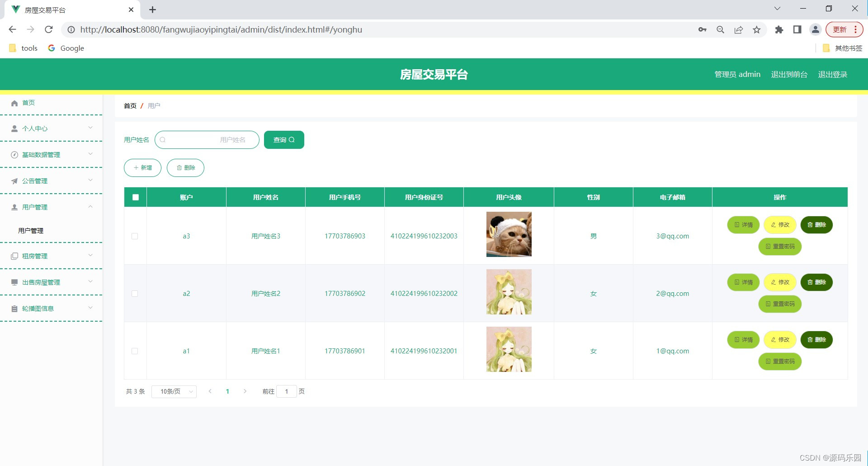The width and height of the screenshot is (868, 466).
Task: Collapse the 用户管理 section
Action: (90, 207)
